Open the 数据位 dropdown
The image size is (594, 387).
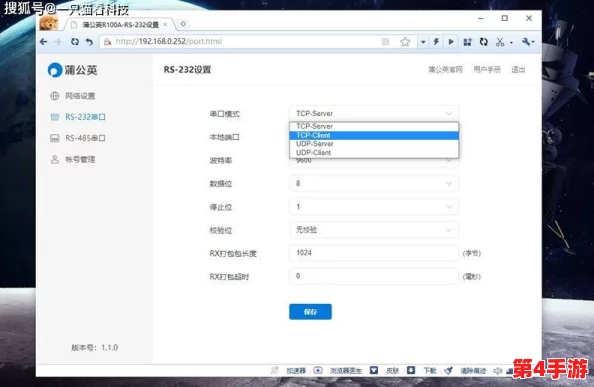coord(374,184)
